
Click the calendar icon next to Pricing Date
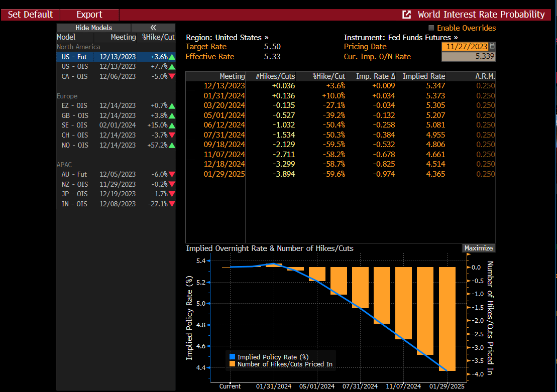pos(492,46)
